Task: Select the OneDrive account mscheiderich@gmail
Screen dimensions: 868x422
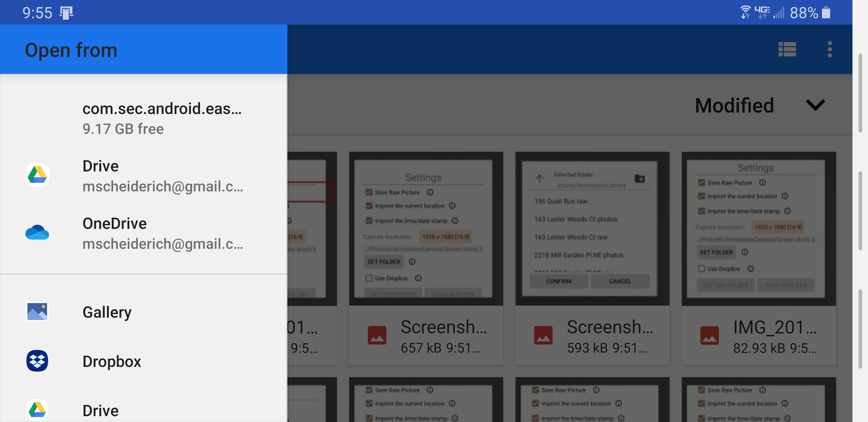Action: coord(163,244)
